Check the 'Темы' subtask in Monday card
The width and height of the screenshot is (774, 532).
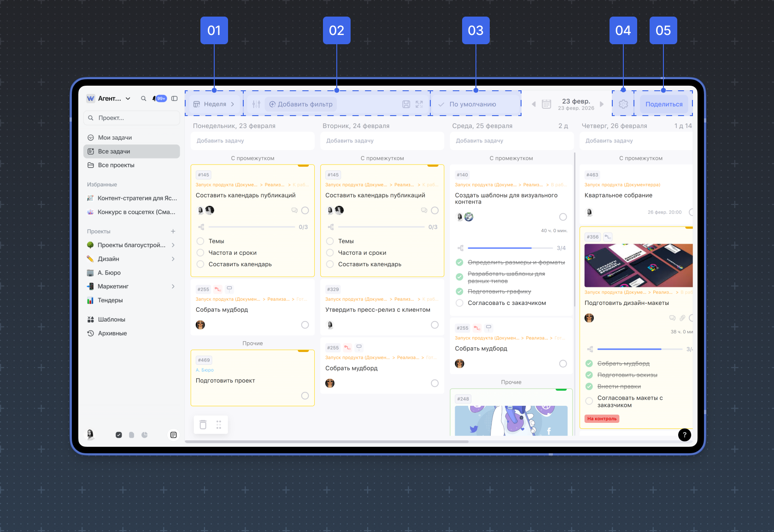coord(200,241)
